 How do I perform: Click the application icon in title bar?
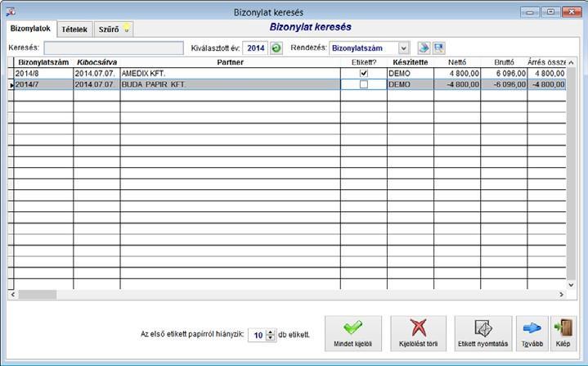point(11,12)
